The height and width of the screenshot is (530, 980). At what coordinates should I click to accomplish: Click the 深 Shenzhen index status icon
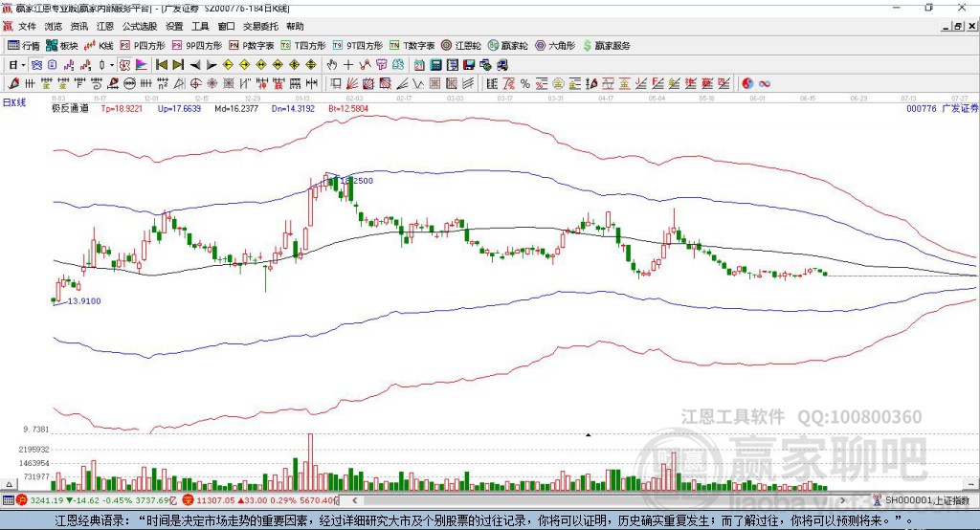click(189, 500)
